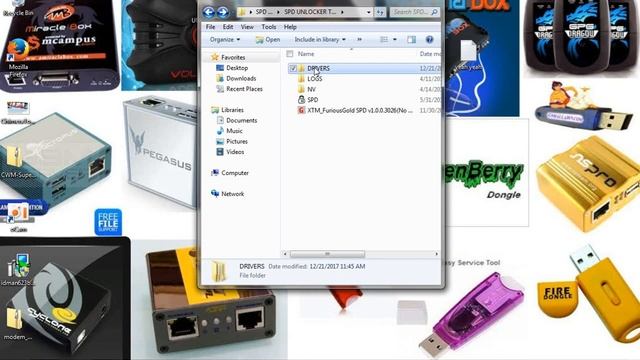Select the LOGS folder name
Screen dimensions: 640x360
[315, 79]
